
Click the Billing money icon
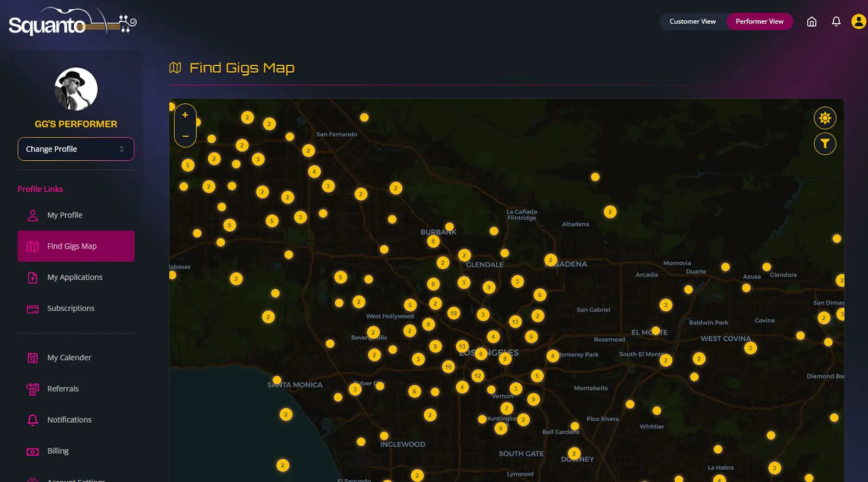pyautogui.click(x=33, y=452)
